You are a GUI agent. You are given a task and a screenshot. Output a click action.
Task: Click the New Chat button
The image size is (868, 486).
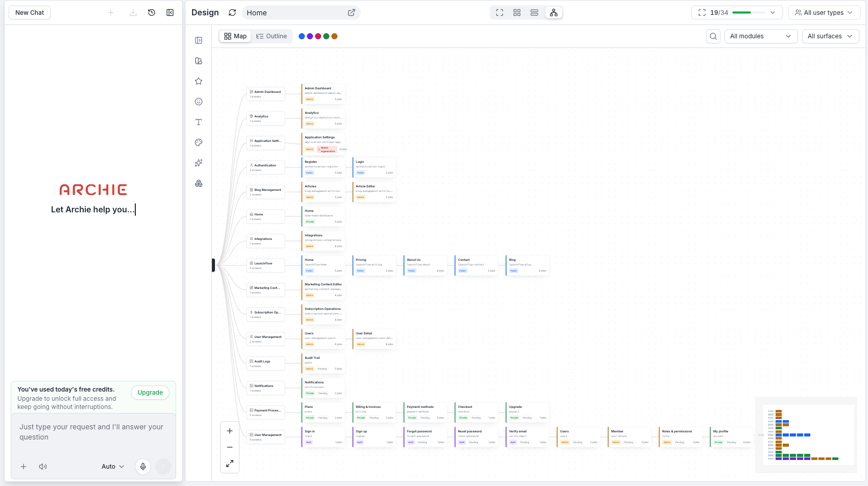(30, 13)
